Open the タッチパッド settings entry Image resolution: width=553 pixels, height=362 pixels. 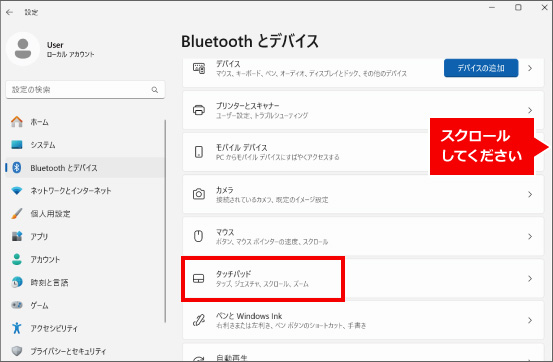(363, 279)
